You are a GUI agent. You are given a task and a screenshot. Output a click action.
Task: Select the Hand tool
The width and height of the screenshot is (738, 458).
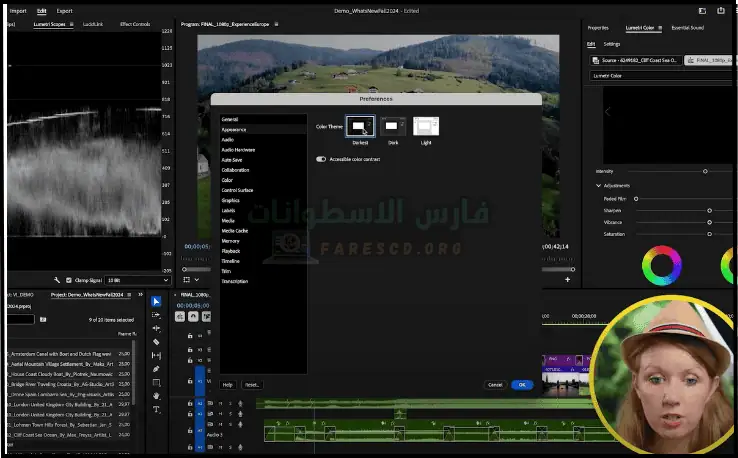click(x=156, y=396)
